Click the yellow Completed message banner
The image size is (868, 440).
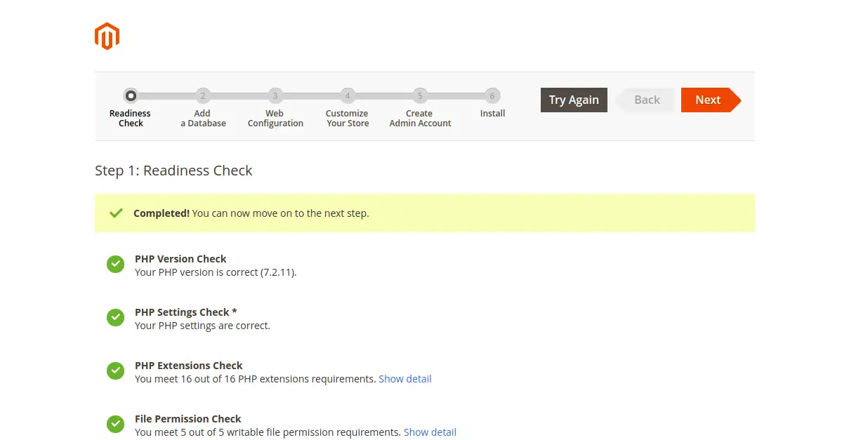[424, 213]
